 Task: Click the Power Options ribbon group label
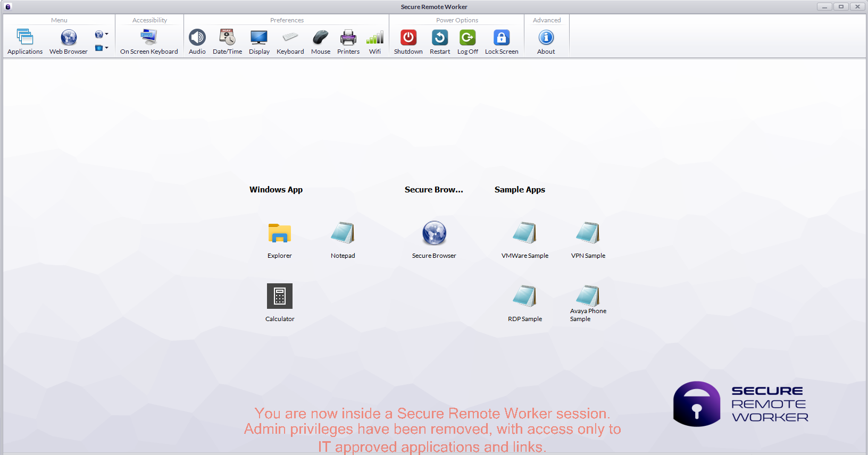[x=457, y=20]
